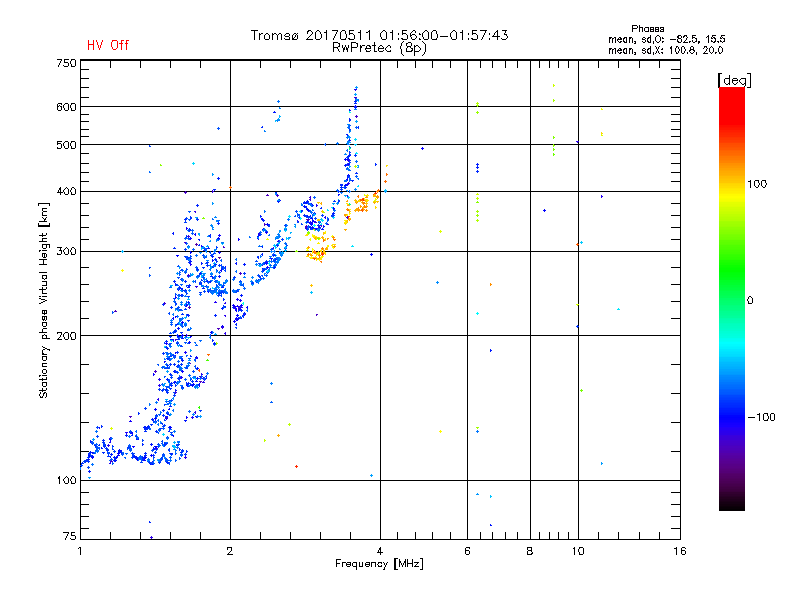The width and height of the screenshot is (800, 600).
Task: Click the y-axis tick label '200'
Action: (66, 336)
